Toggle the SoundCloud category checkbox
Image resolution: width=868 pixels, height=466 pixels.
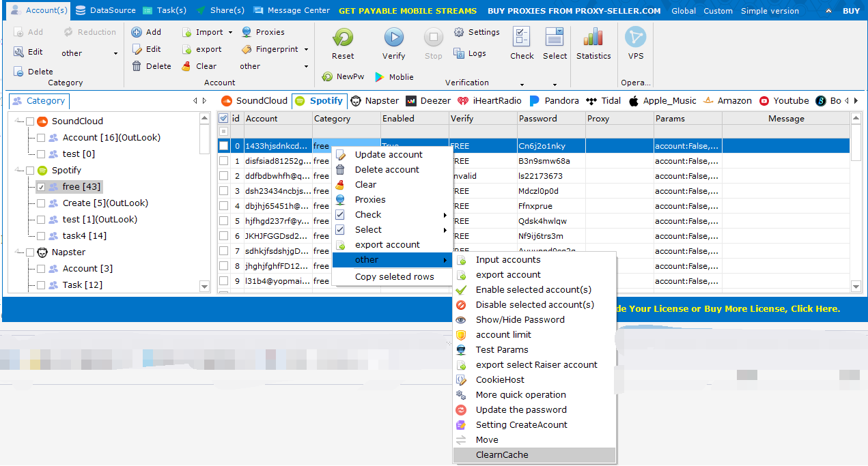coord(29,121)
